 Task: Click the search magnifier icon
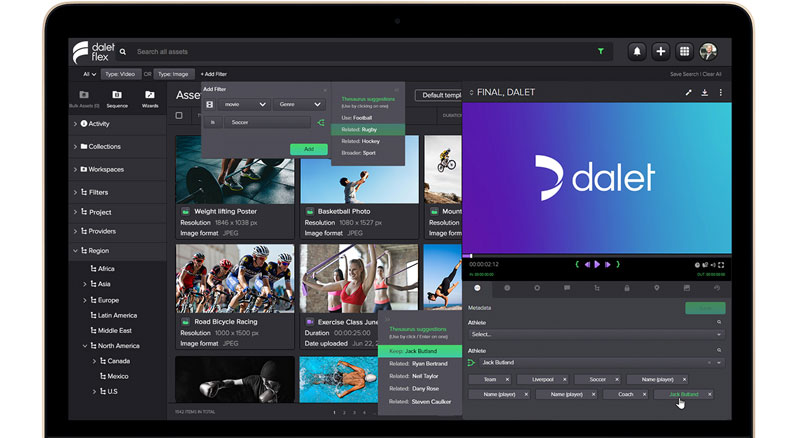coord(123,52)
